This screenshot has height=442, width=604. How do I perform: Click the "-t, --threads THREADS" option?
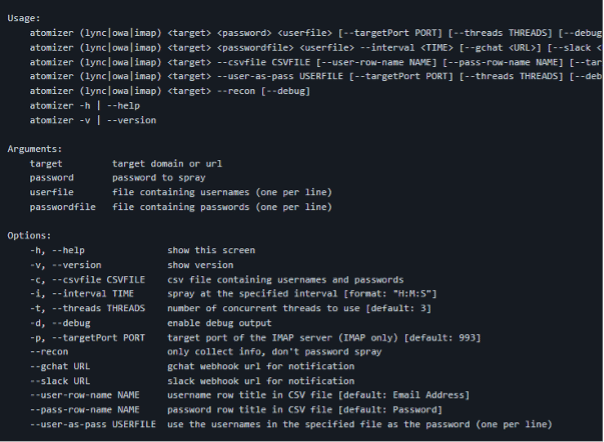click(x=88, y=309)
